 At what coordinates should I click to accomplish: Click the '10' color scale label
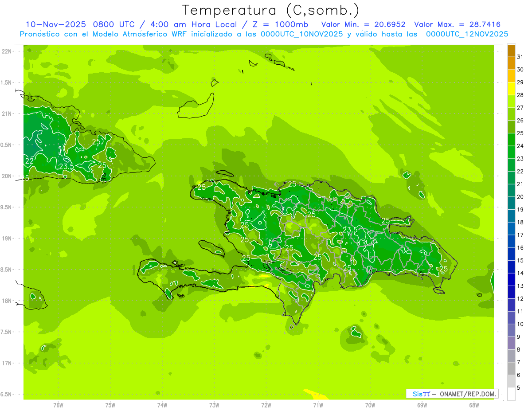click(520, 324)
